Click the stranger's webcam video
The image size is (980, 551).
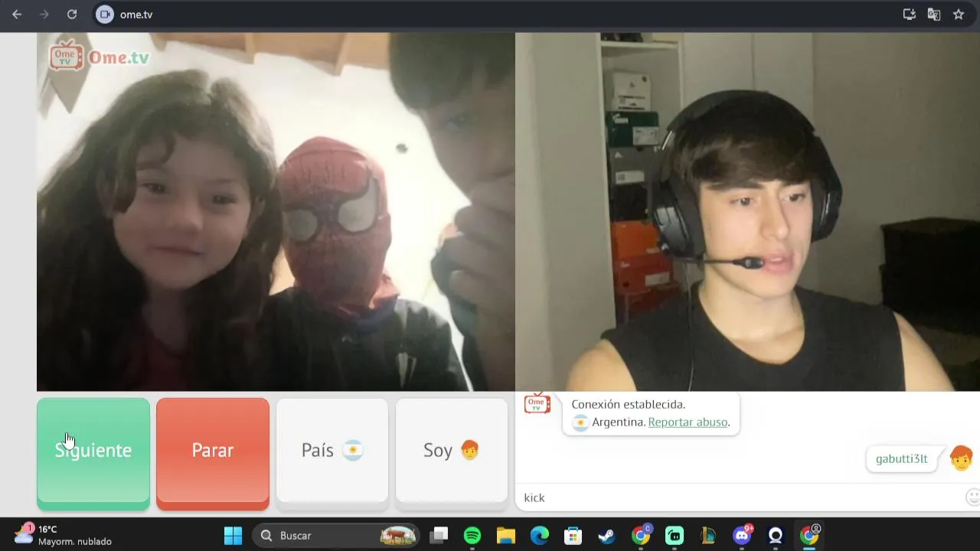(276, 212)
